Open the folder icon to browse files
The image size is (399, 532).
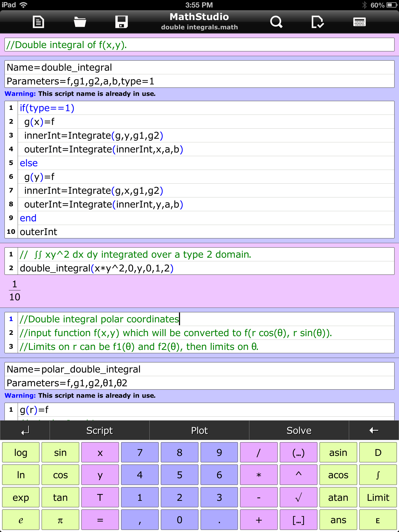click(80, 22)
